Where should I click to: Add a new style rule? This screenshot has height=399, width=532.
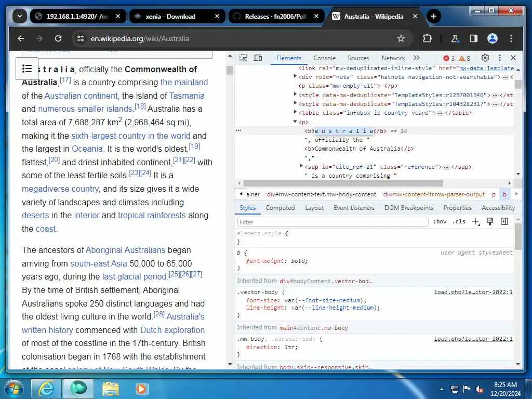point(476,221)
